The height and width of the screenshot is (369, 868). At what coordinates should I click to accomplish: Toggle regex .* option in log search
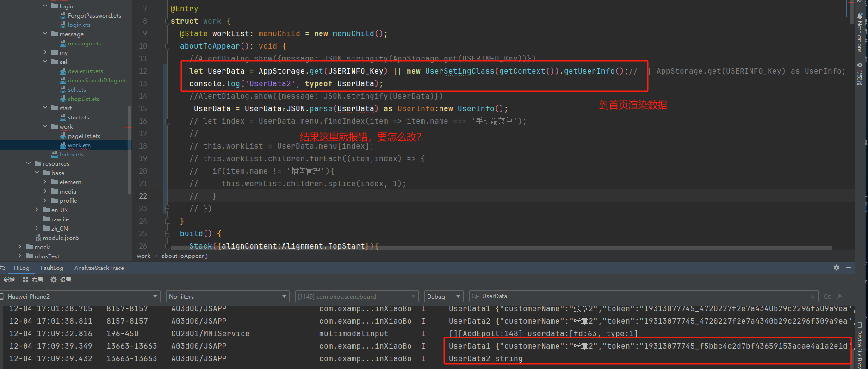[839, 296]
